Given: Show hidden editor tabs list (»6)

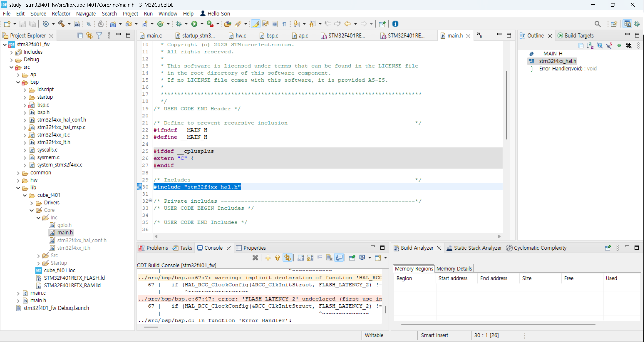Looking at the screenshot, I should 480,35.
